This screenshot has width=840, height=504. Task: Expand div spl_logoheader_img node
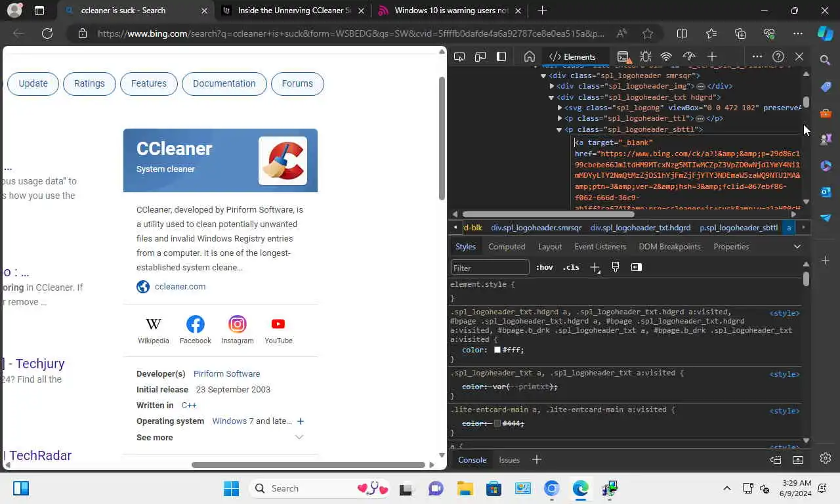click(551, 86)
